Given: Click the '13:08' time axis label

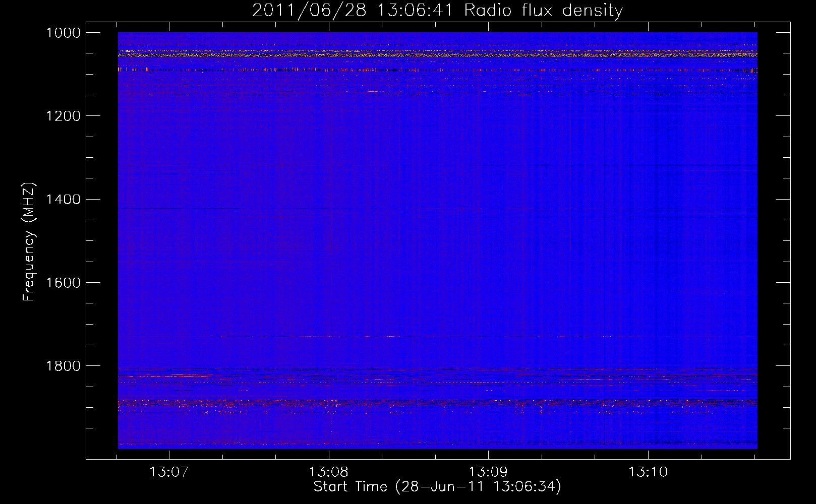Looking at the screenshot, I should coord(328,472).
